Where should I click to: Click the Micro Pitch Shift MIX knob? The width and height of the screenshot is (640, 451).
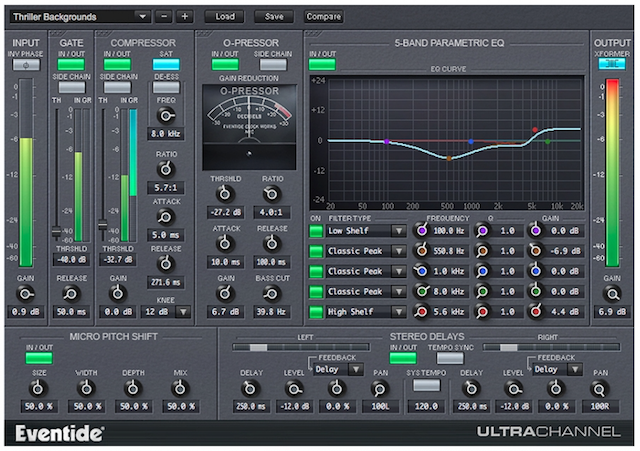click(x=180, y=389)
